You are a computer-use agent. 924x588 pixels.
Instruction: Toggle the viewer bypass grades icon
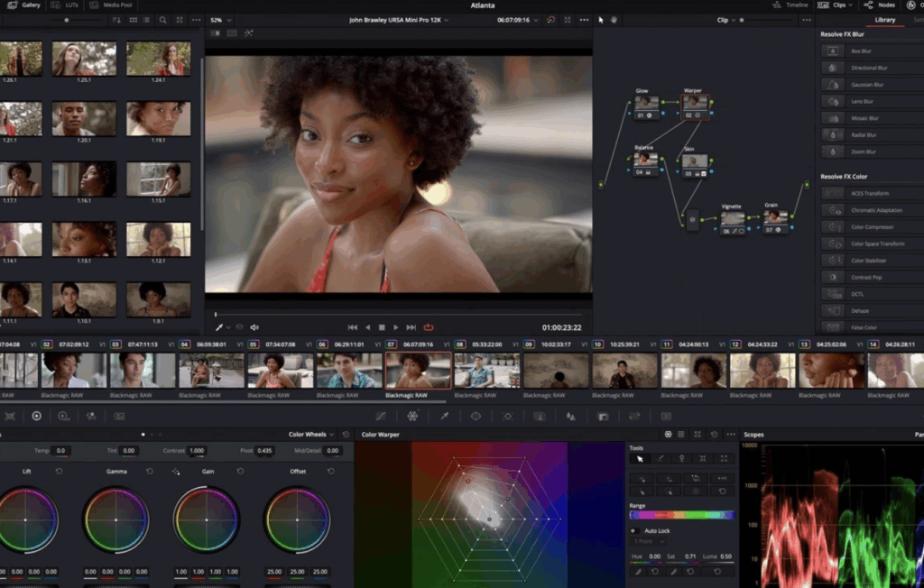[x=550, y=20]
